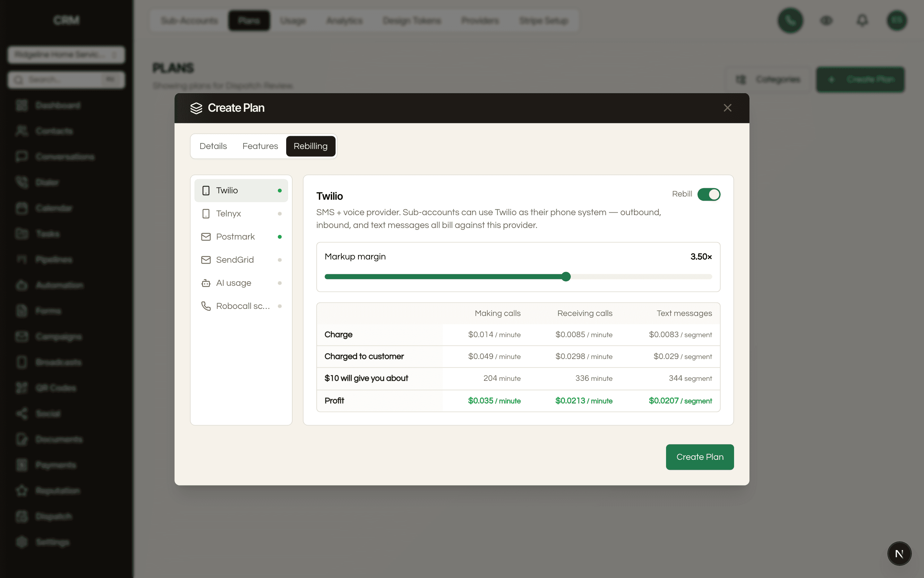This screenshot has height=578, width=924.
Task: Open Calendar in the sidebar
Action: (66, 208)
